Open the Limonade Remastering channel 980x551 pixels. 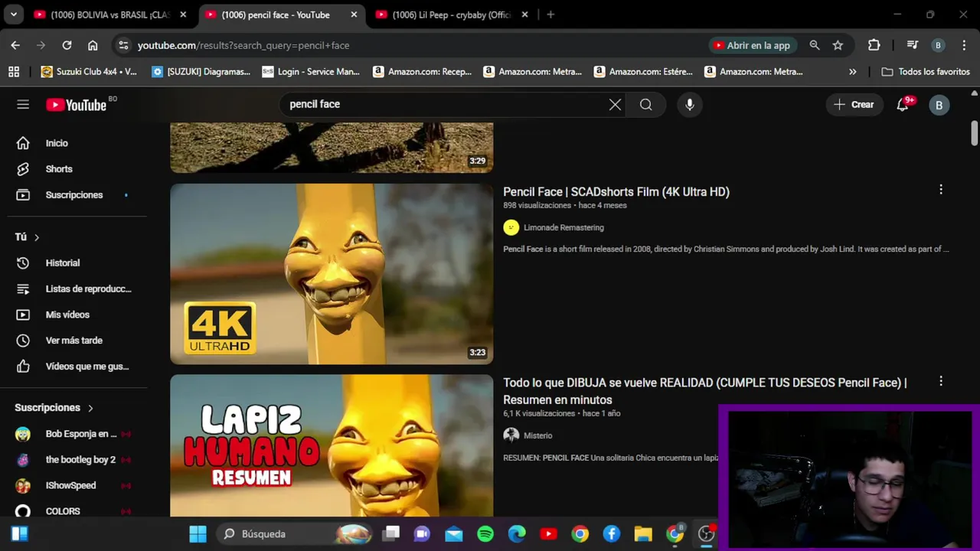[x=563, y=227]
